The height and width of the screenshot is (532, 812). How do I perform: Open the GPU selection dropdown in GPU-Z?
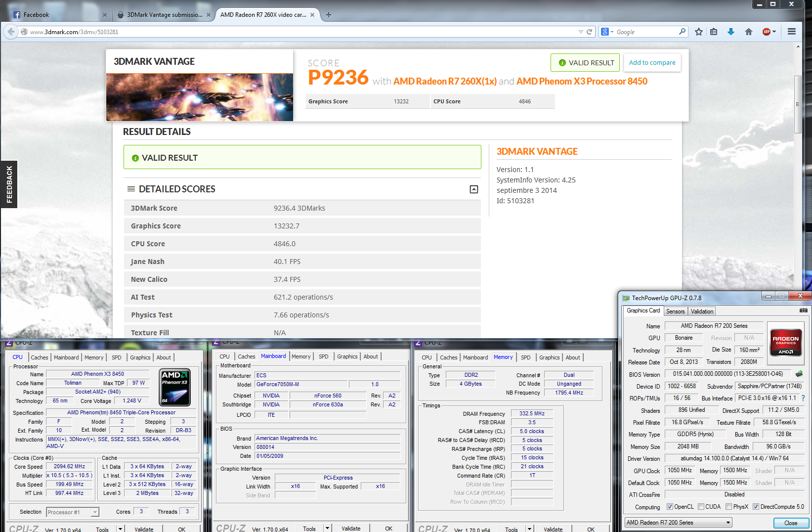click(x=678, y=523)
